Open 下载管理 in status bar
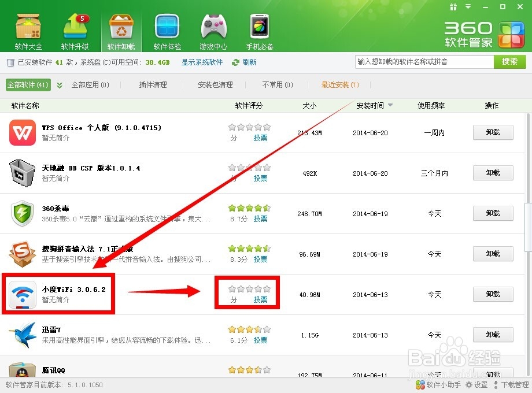Screen dimensions: 532x393 point(511,385)
